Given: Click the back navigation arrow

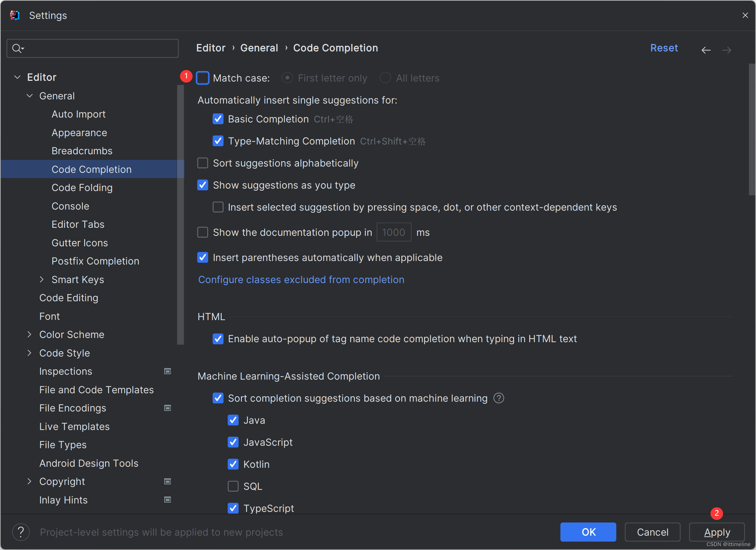Looking at the screenshot, I should point(706,49).
